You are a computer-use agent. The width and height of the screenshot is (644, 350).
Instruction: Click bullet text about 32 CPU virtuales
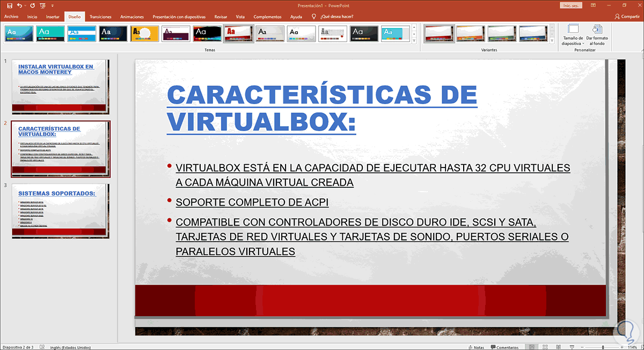coord(372,175)
